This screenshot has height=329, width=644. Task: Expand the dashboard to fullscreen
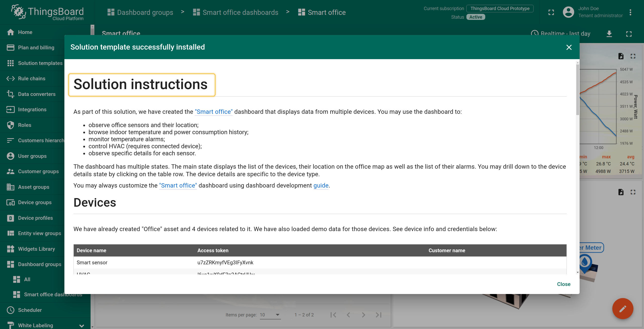[629, 34]
